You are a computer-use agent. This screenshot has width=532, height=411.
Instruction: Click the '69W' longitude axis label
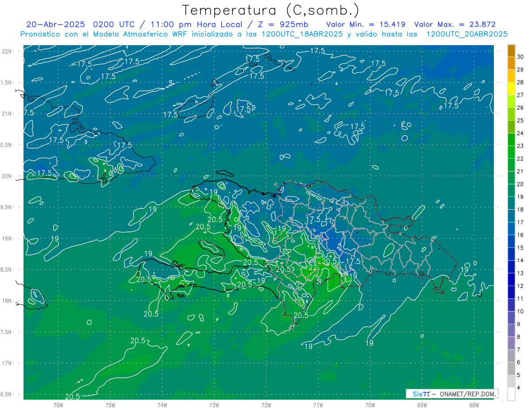click(x=422, y=405)
